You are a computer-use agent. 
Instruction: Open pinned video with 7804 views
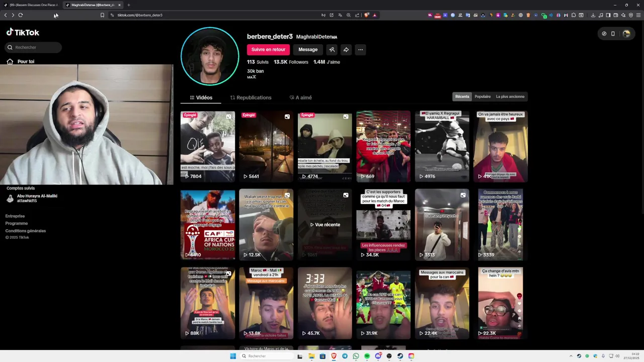pyautogui.click(x=208, y=146)
